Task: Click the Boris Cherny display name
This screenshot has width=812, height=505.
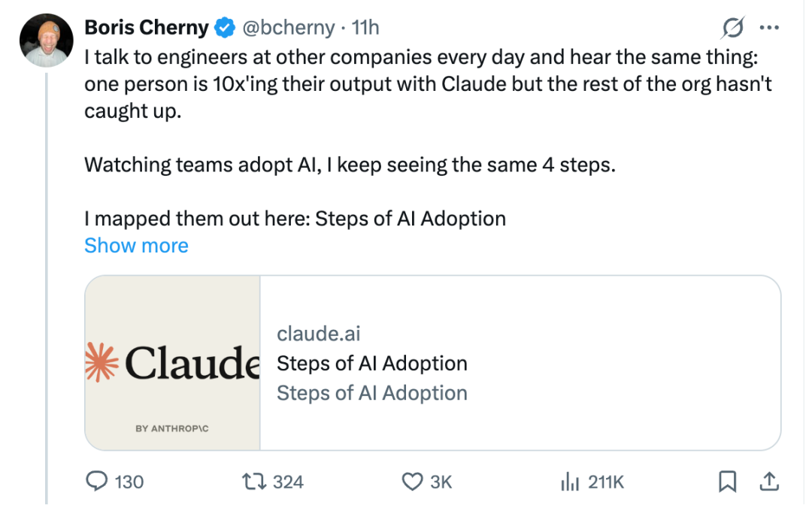Action: tap(147, 27)
